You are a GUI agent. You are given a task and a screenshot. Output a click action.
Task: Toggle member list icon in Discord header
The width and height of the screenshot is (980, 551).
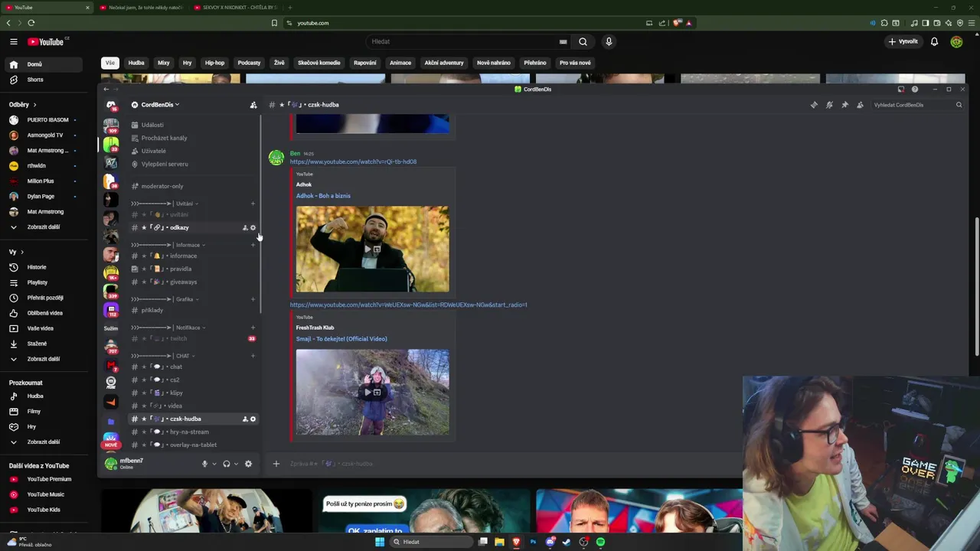coord(860,105)
